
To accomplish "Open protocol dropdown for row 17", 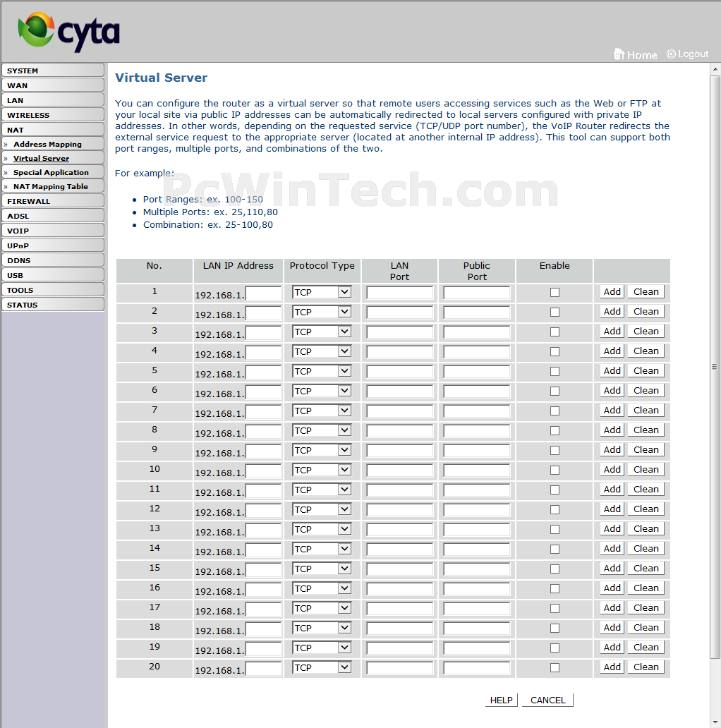I will [x=322, y=608].
